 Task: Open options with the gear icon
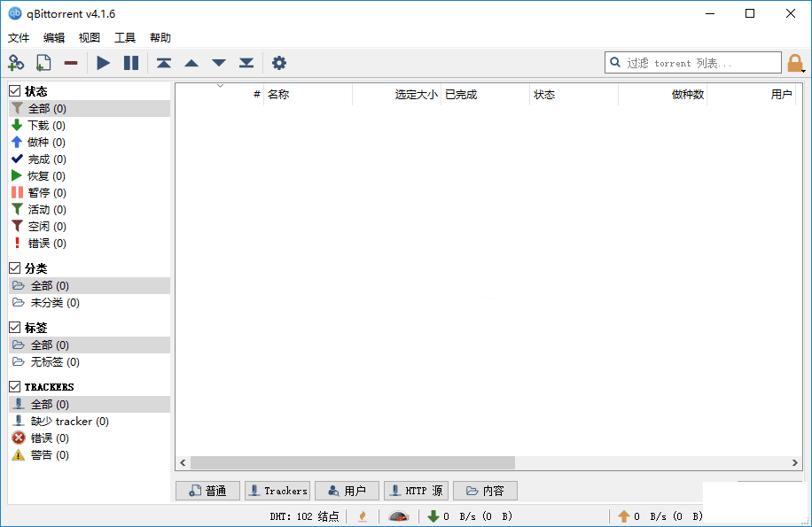279,63
